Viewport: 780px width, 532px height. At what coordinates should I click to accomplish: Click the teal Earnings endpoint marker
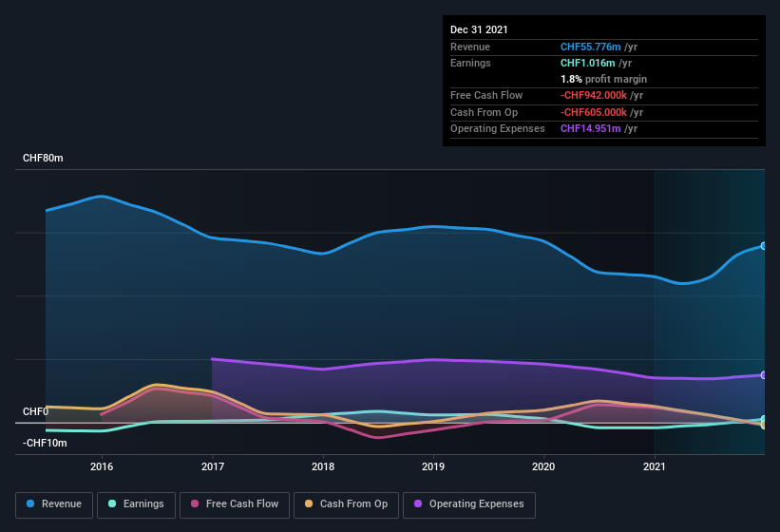pyautogui.click(x=763, y=419)
